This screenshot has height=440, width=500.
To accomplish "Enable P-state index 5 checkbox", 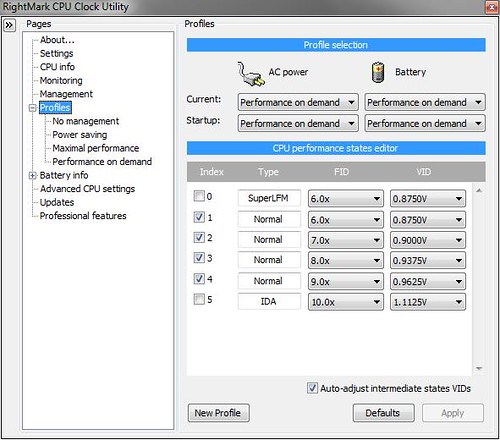I will (199, 299).
